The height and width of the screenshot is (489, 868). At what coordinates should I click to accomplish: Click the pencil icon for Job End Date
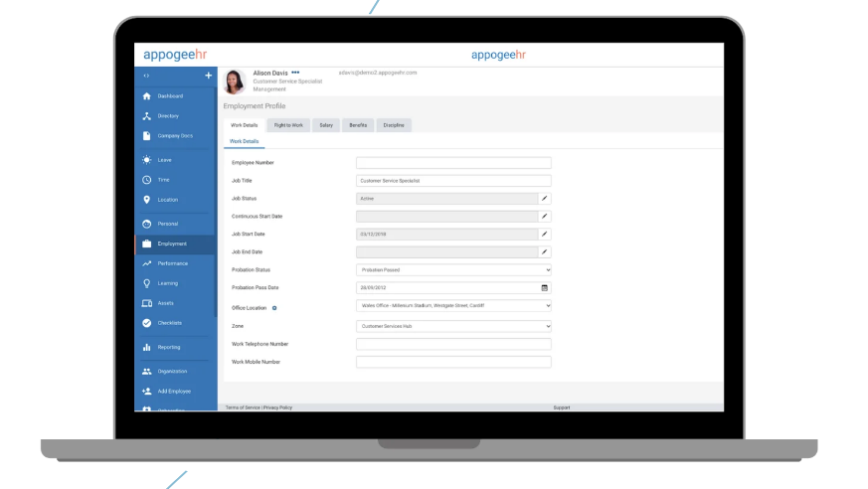coord(545,252)
